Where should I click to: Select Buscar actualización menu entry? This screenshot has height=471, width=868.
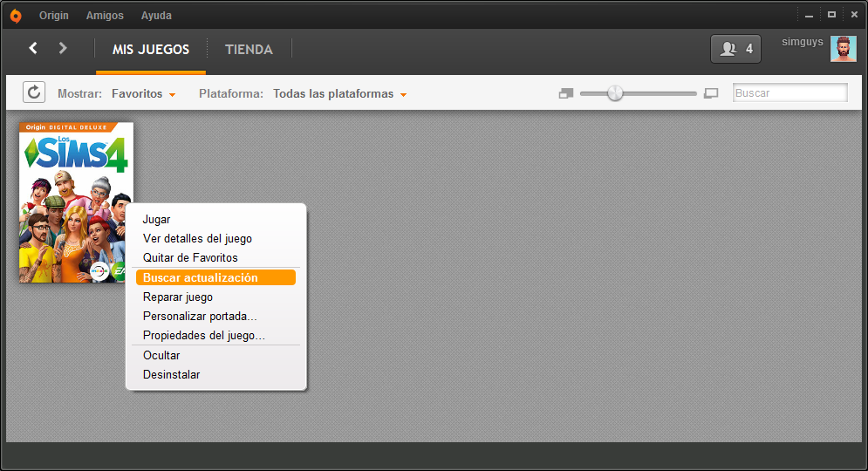215,277
